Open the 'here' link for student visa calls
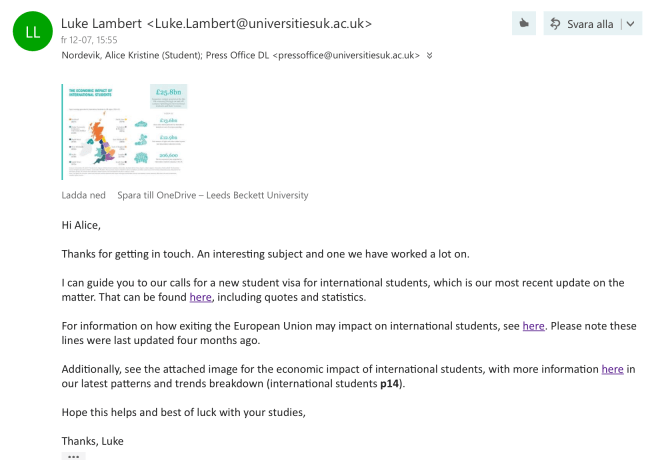 (x=201, y=297)
